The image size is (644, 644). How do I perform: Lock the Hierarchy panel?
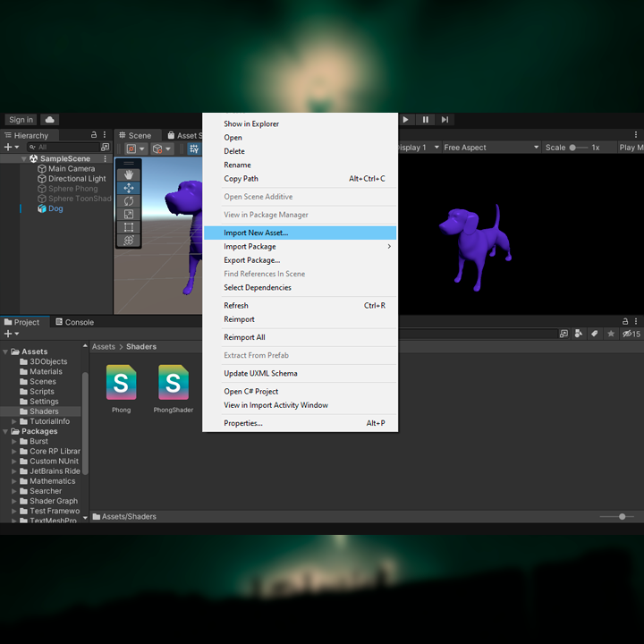pyautogui.click(x=94, y=135)
